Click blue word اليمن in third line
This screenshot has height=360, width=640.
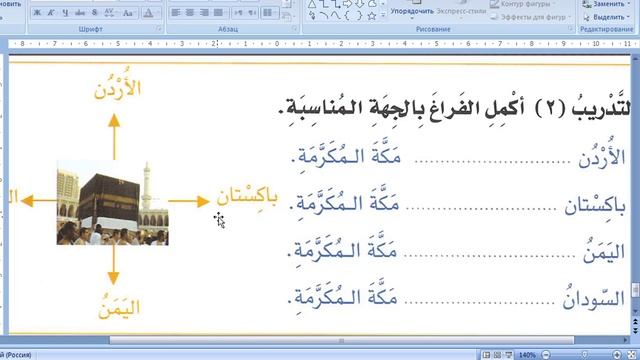coord(604,250)
